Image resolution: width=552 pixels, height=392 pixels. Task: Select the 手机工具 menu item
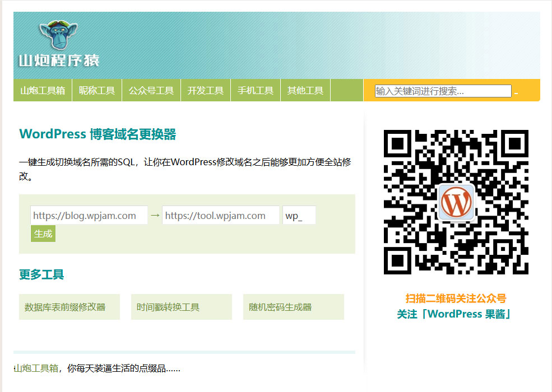coord(255,90)
